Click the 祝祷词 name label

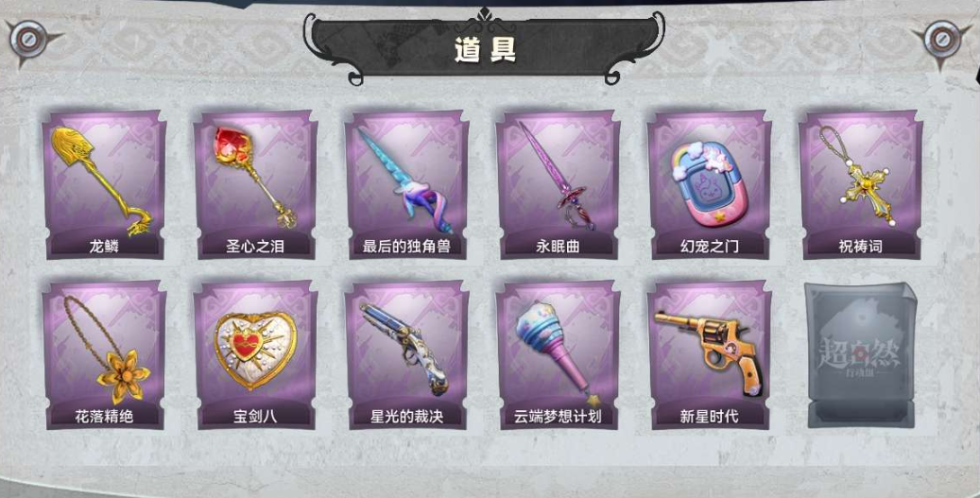pos(861,247)
